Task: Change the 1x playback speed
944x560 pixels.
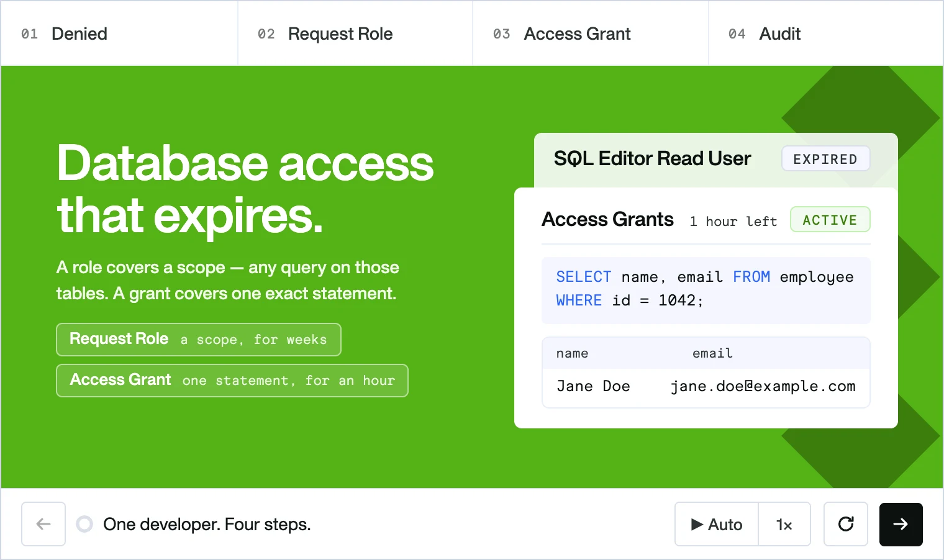Action: click(x=784, y=524)
